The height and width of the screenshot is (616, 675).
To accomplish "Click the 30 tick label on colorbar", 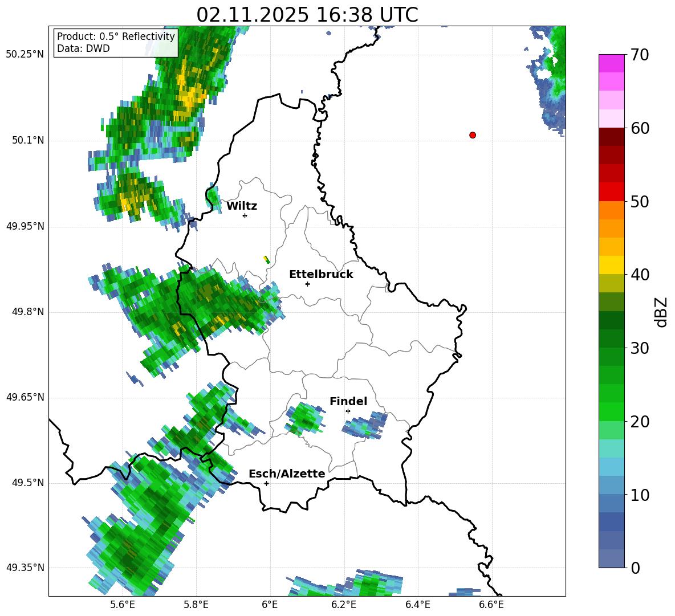I will (x=639, y=348).
